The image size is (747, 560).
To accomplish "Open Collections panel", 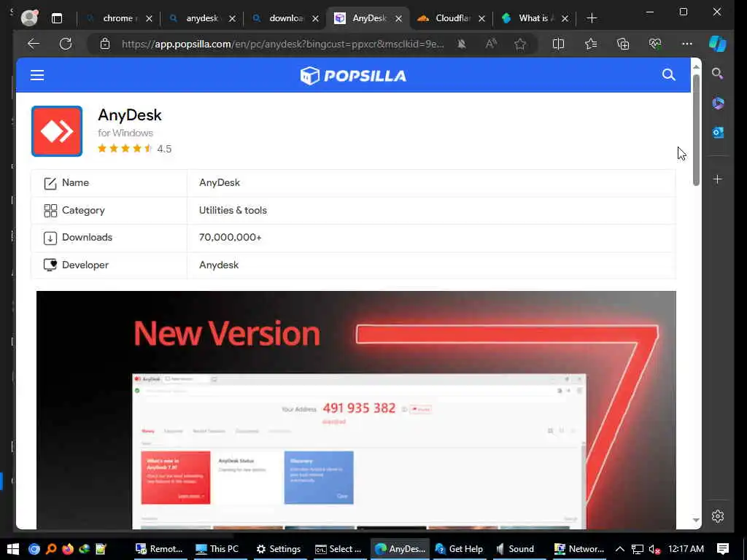I will click(623, 44).
